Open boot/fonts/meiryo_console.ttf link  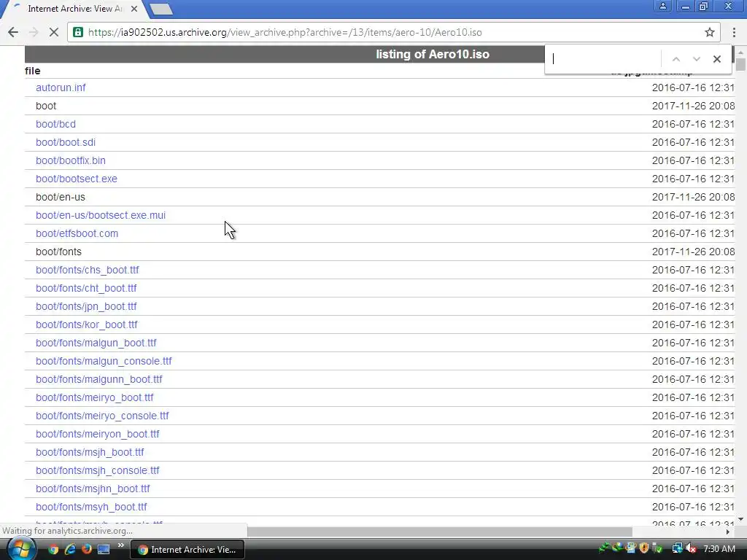point(102,416)
